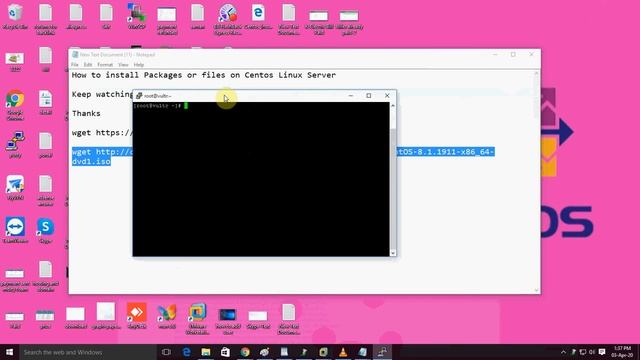Click the 'wget https://' line in Notepad
Viewport: 640px width, 360px height.
(102, 133)
